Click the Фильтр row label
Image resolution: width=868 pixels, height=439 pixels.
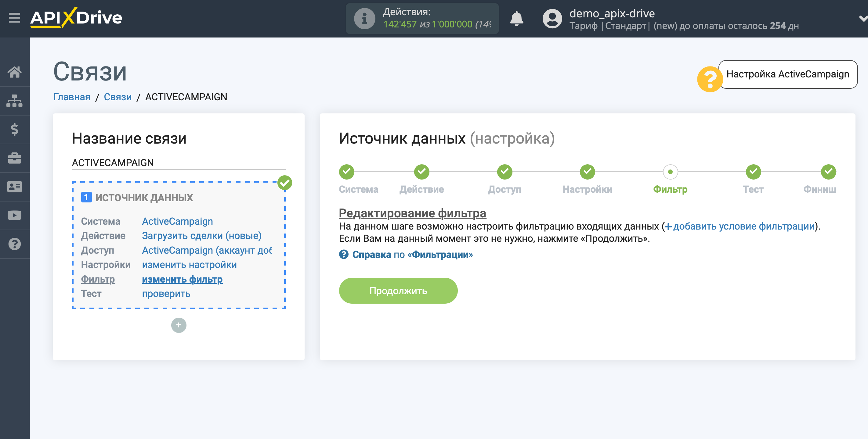[x=98, y=279]
